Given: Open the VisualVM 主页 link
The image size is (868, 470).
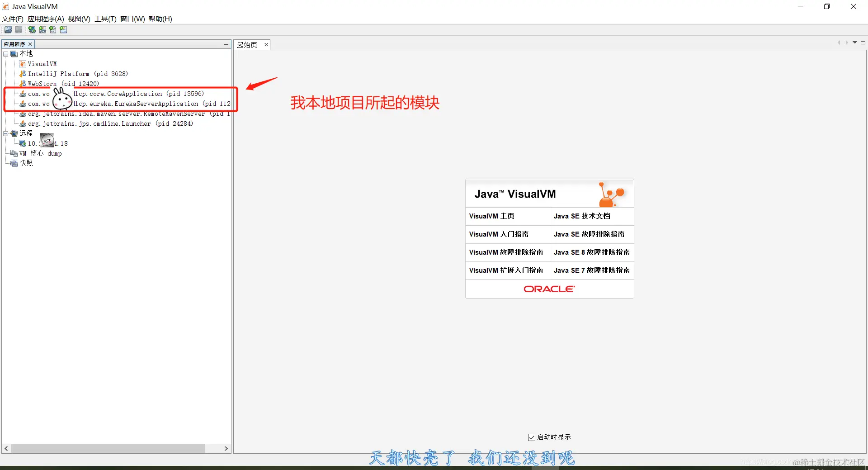Looking at the screenshot, I should tap(492, 216).
